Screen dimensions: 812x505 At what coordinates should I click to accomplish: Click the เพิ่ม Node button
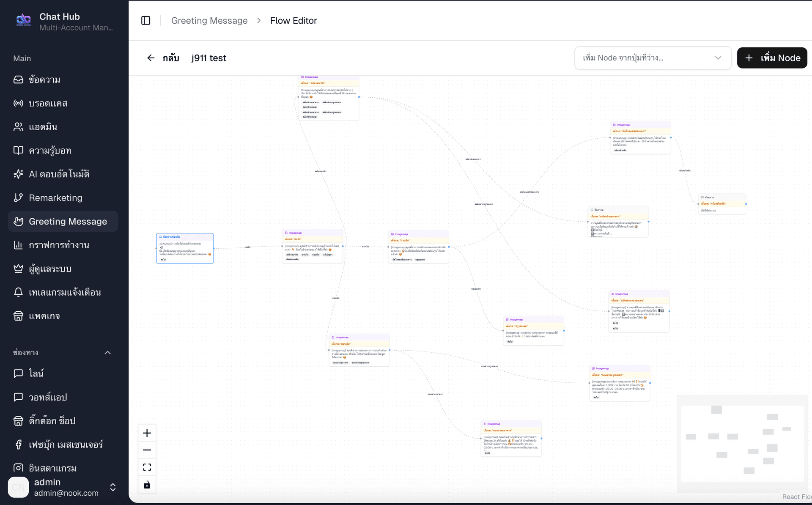(772, 58)
